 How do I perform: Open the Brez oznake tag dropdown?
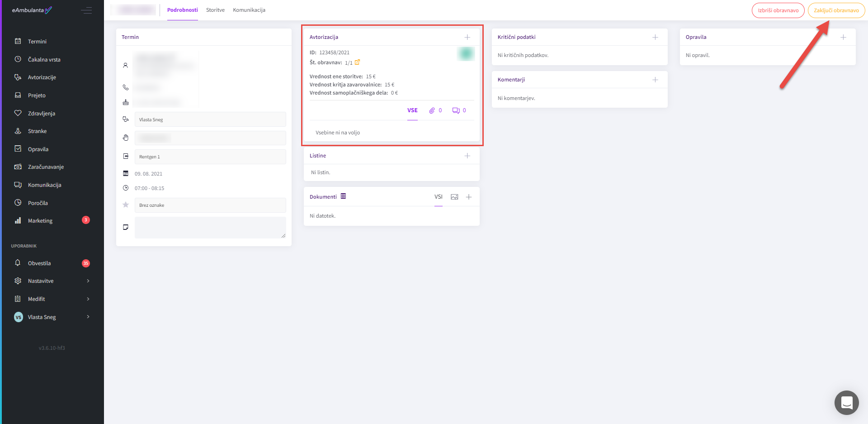210,205
